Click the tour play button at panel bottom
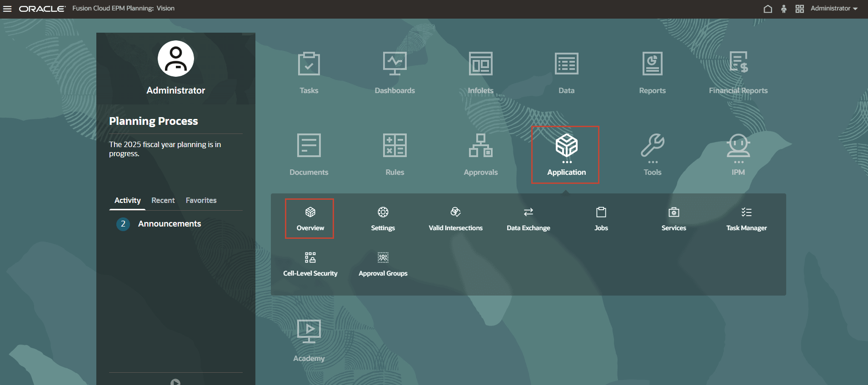Screen dimensions: 868x385 coord(175,382)
